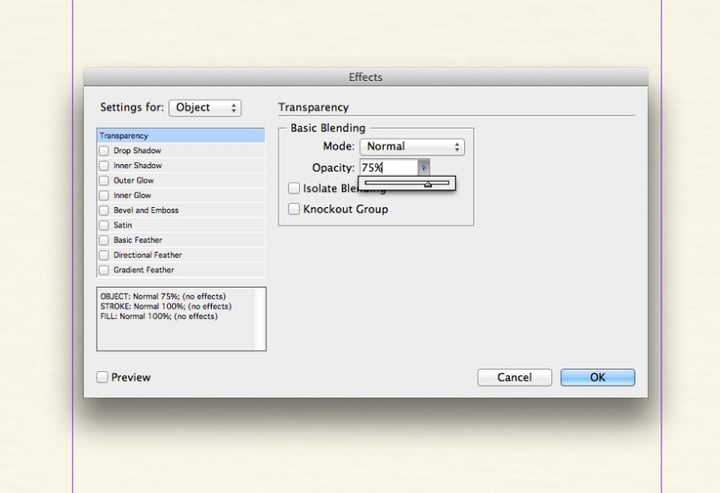Open the Settings for Object dropdown
This screenshot has height=493, width=720.
(205, 107)
